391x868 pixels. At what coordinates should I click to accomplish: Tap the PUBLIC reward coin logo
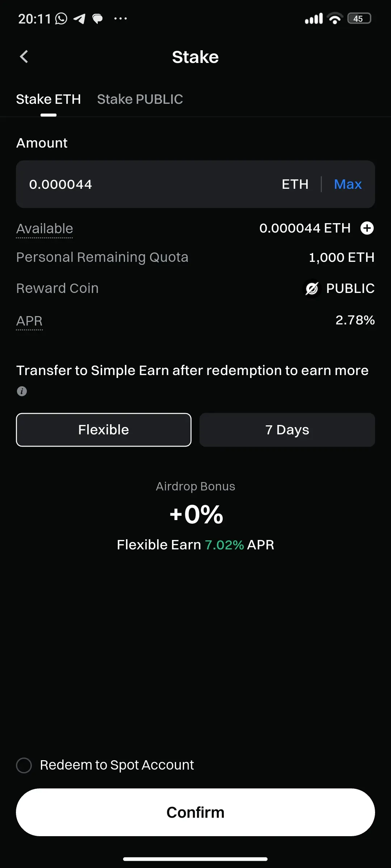[312, 289]
